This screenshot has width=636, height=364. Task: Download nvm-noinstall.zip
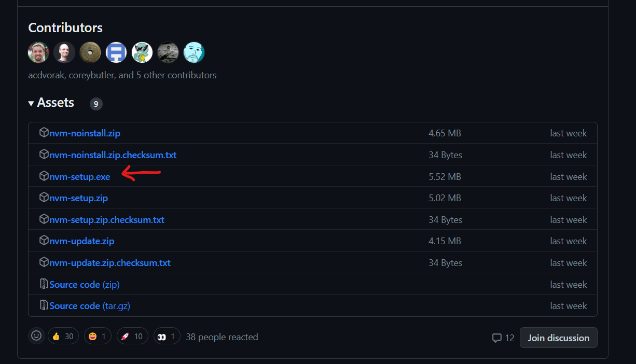[85, 133]
